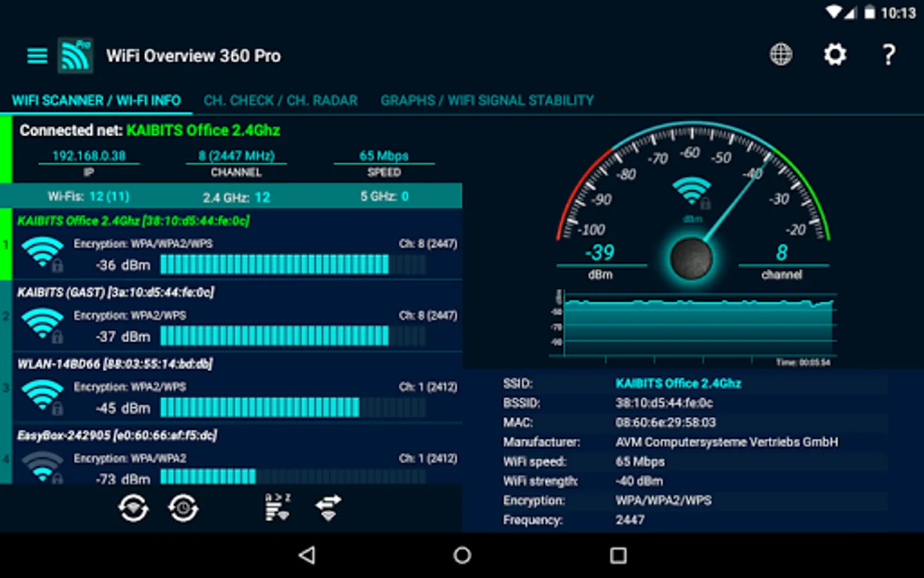Select network KAIBITS Office 2.4Ghz [38:10:d5:44:fe:0c]
Image resolution: width=924 pixels, height=578 pixels.
(237, 244)
